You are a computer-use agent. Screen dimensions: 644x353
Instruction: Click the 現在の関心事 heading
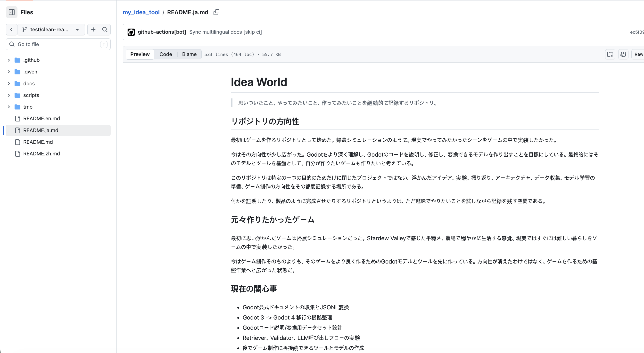254,289
